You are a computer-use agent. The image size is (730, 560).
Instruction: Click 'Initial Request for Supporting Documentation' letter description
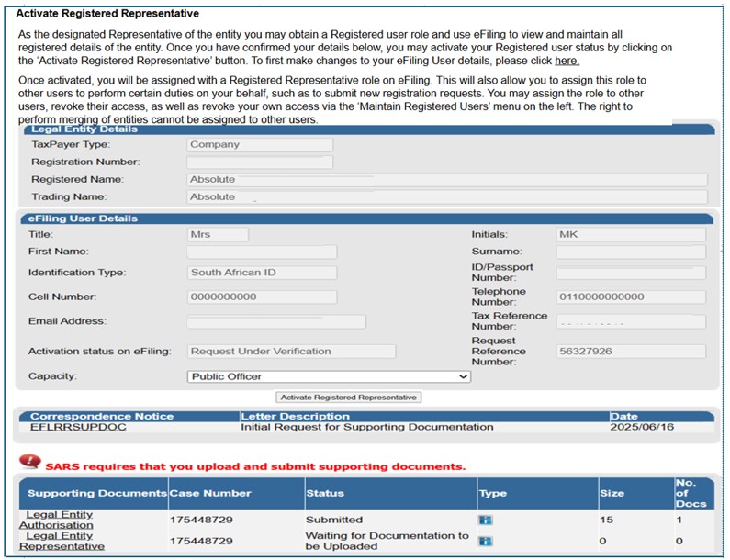click(x=367, y=427)
